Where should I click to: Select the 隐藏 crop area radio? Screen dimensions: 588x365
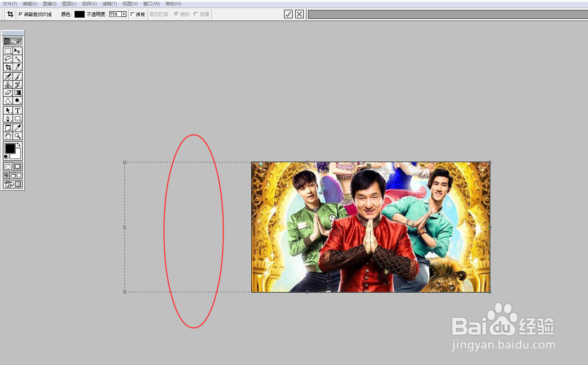tap(196, 14)
